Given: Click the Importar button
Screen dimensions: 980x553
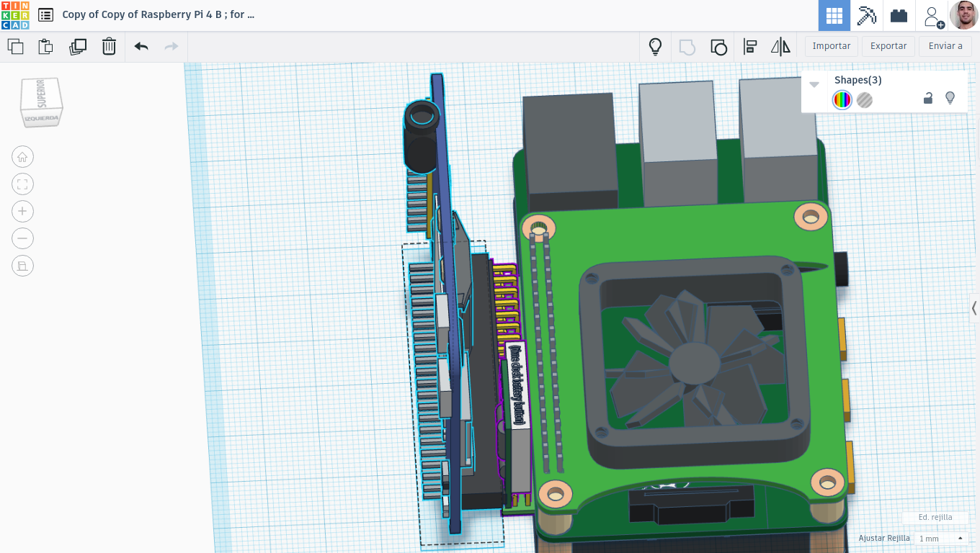Looking at the screenshot, I should click(x=831, y=46).
